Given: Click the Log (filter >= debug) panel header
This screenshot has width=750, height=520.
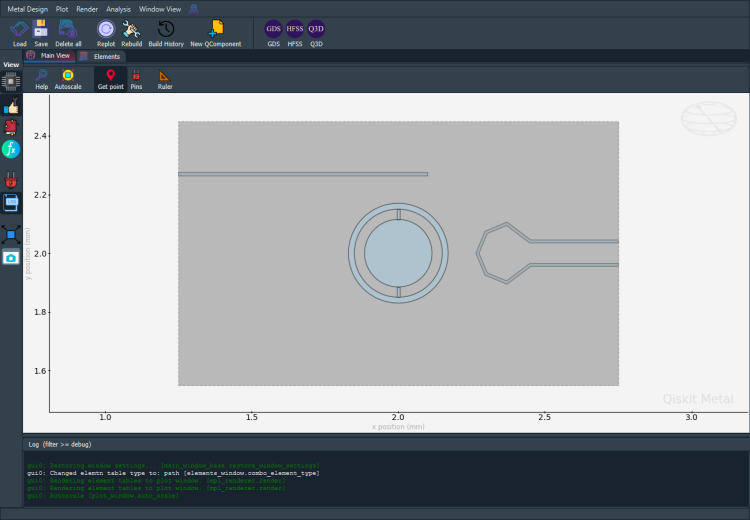Looking at the screenshot, I should pyautogui.click(x=60, y=444).
